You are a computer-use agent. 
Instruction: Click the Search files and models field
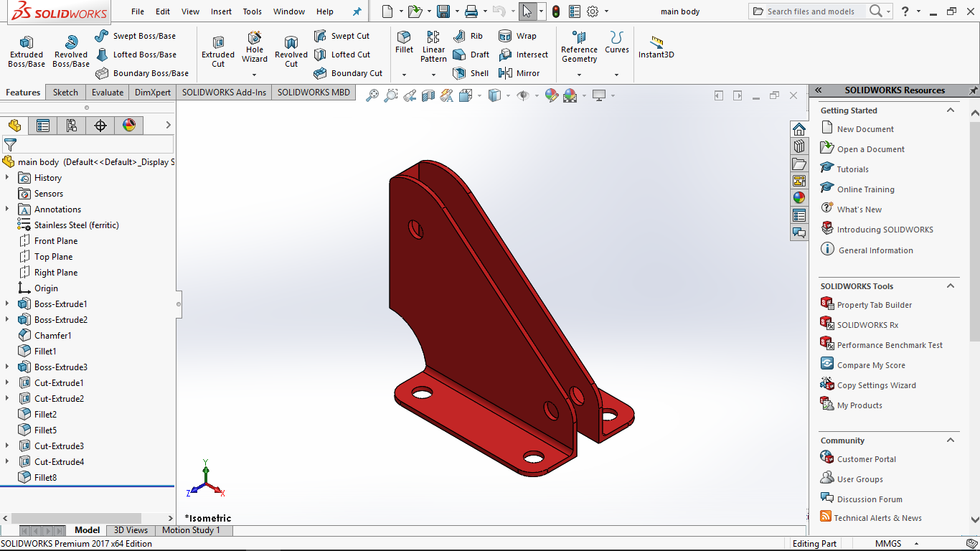tap(810, 11)
